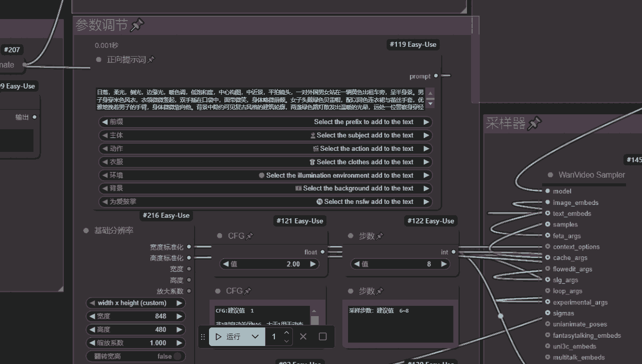Image resolution: width=642 pixels, height=364 pixels.
Task: Increase the run count with the up arrow
Action: [x=286, y=333]
